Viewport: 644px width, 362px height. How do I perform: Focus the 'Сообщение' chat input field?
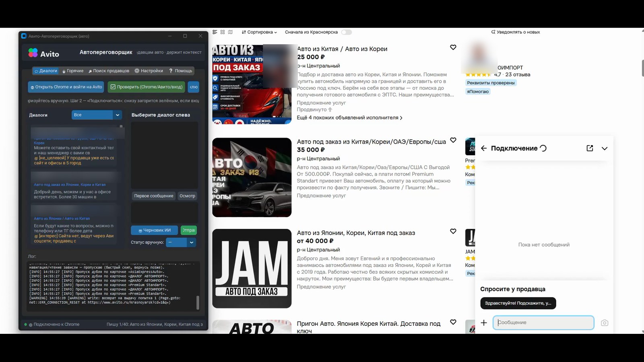pos(543,323)
